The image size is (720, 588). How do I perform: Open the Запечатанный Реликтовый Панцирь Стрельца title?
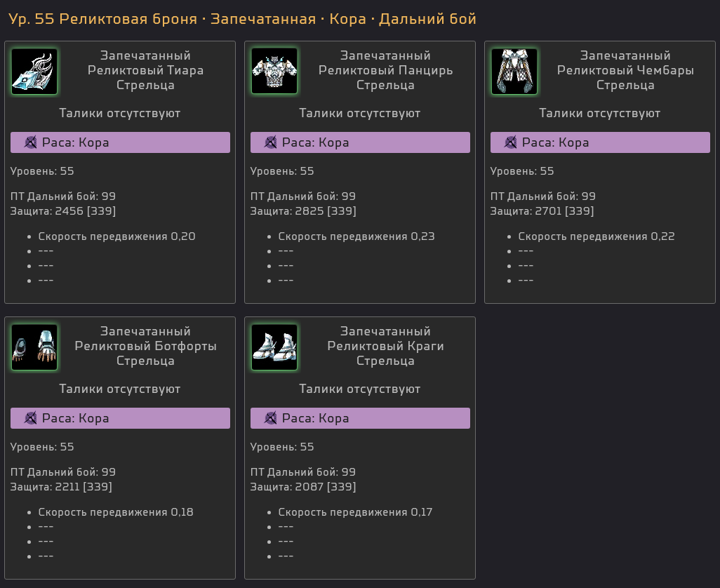(x=386, y=70)
